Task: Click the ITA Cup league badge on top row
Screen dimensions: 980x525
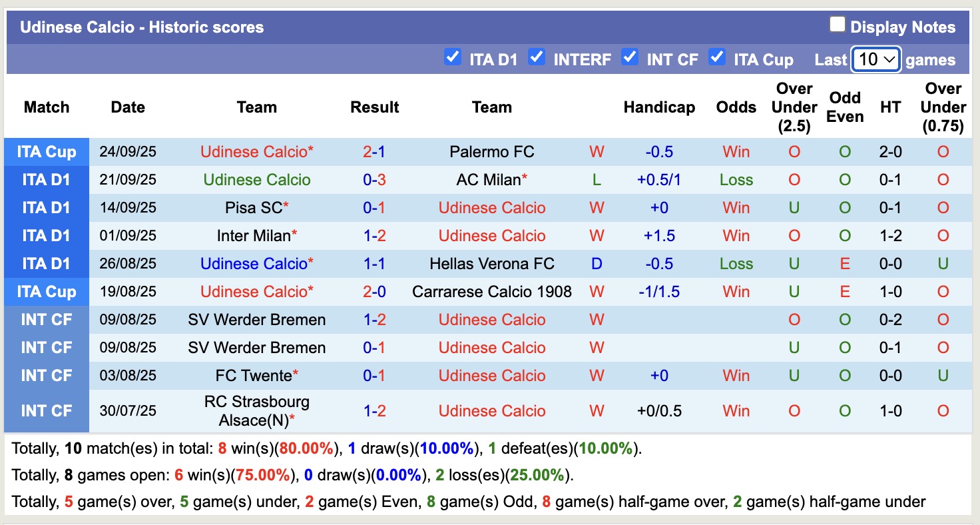Action: 46,151
